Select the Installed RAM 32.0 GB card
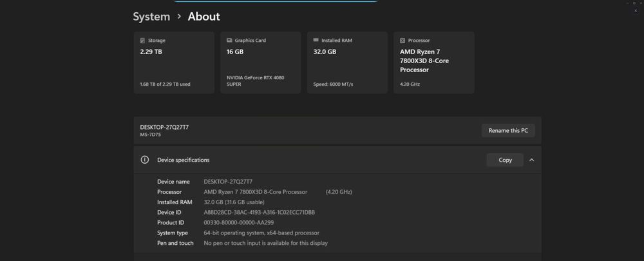644x261 pixels. tap(347, 63)
